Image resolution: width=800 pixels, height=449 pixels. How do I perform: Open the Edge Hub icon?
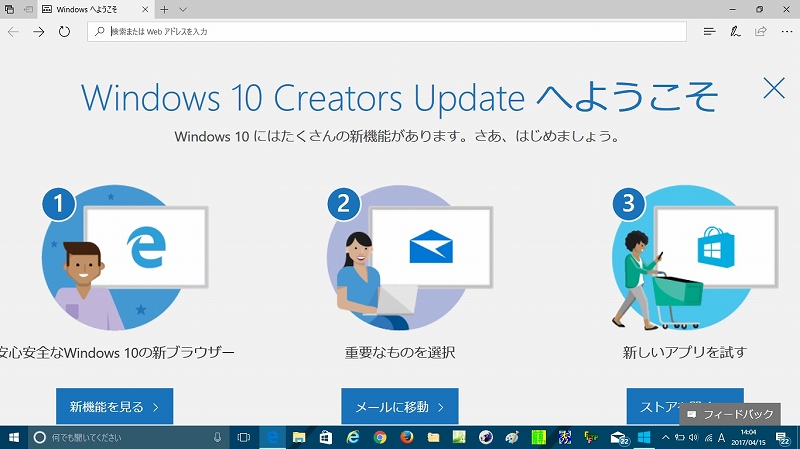709,32
